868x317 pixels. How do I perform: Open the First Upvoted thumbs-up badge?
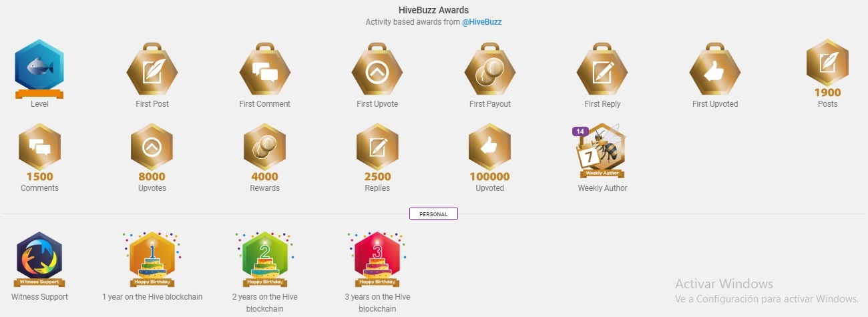pos(715,69)
